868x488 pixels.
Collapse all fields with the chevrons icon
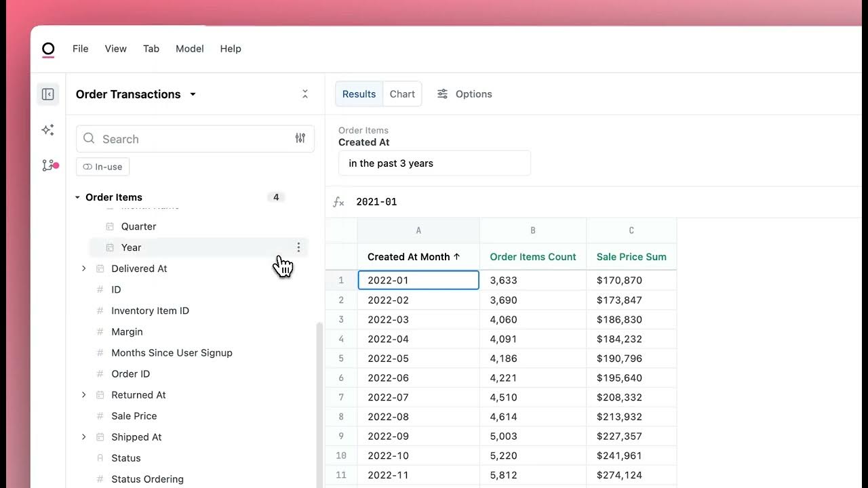(x=305, y=94)
